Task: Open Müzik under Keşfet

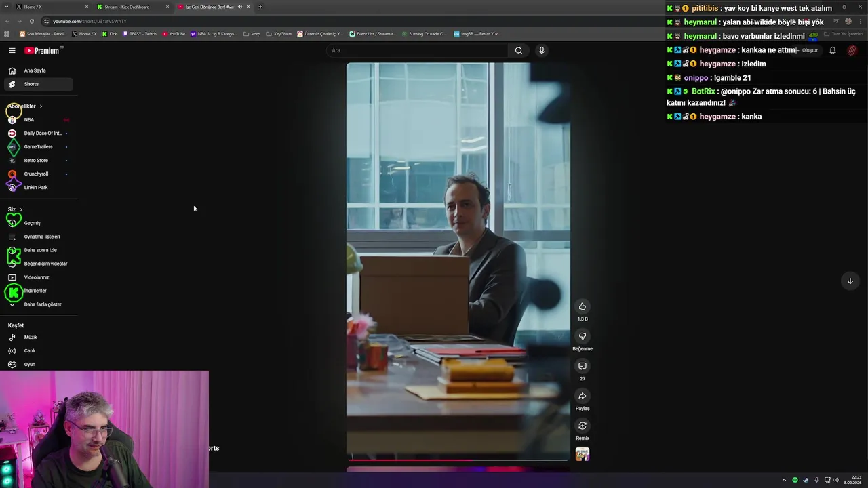Action: tap(38, 338)
